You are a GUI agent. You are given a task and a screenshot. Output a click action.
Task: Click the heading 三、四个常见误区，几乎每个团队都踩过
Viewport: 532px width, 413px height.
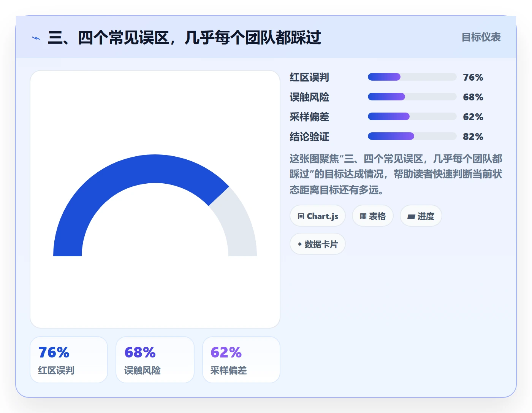pos(184,38)
